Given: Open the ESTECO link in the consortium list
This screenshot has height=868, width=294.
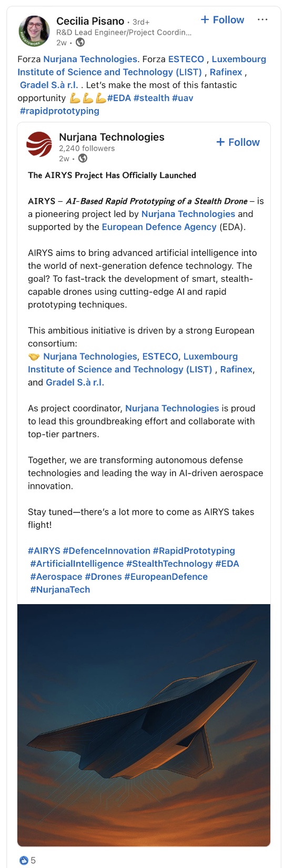Looking at the screenshot, I should [x=160, y=357].
